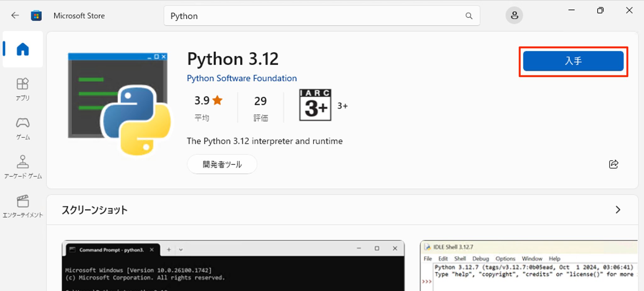Click the back arrow to return
The height and width of the screenshot is (291, 644).
pos(15,15)
